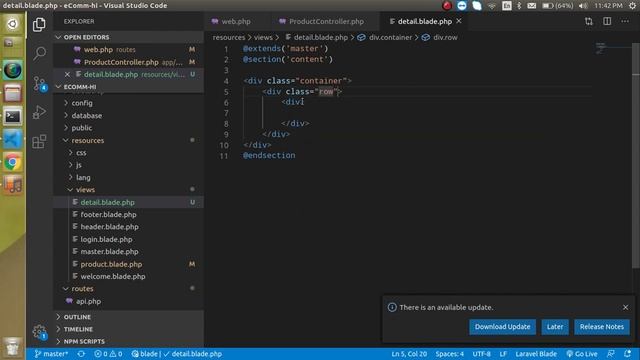Open the Manage gear menu

click(39, 332)
